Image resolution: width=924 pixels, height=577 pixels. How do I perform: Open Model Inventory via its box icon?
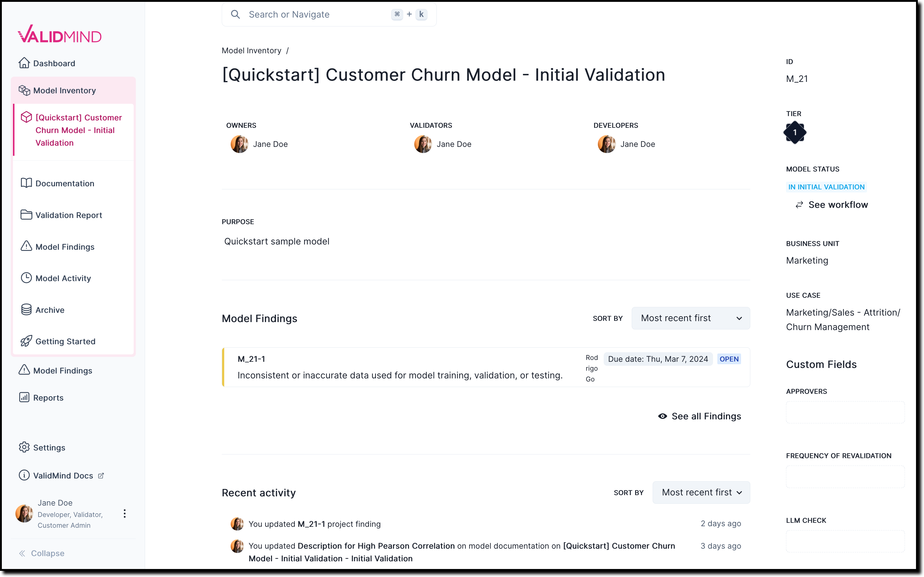(24, 90)
